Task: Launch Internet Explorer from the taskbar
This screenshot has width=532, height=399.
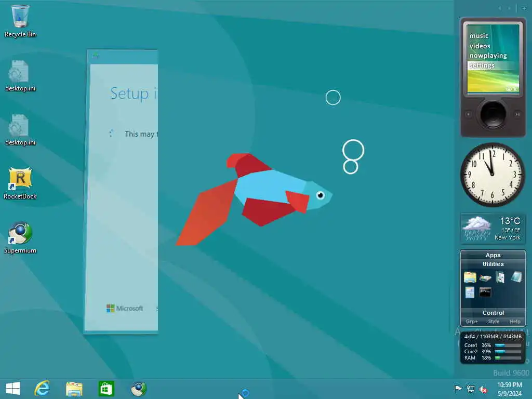Action: tap(42, 389)
